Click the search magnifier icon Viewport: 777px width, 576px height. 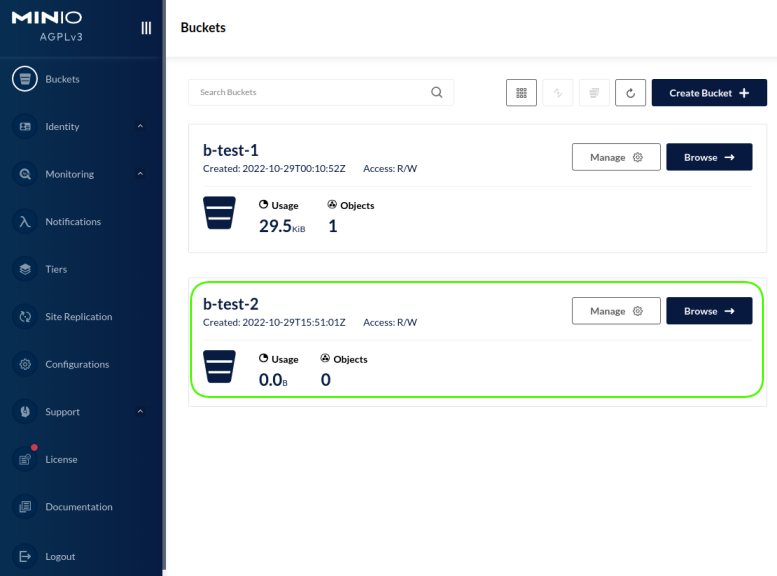pos(437,92)
